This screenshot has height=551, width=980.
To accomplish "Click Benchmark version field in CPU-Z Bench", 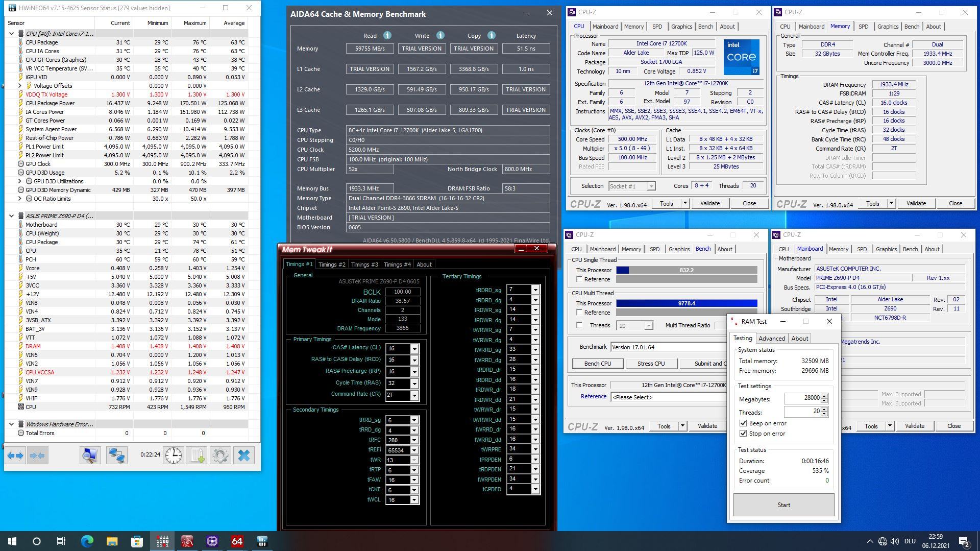I will (668, 347).
